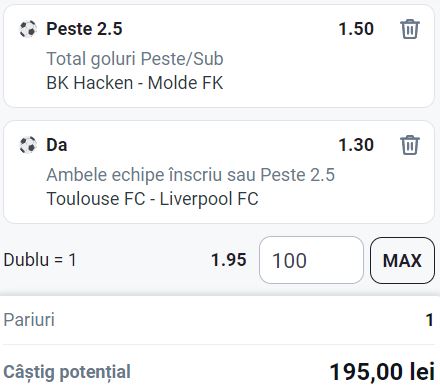Screen dimensions: 440x388
Task: Focus the stake input showing 100
Action: point(311,260)
